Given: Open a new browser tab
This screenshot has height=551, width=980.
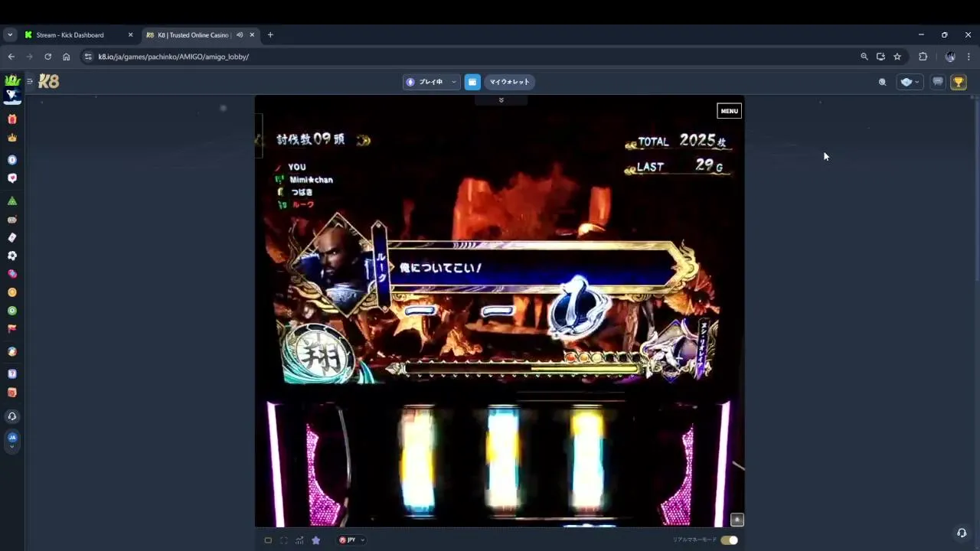Looking at the screenshot, I should point(270,34).
